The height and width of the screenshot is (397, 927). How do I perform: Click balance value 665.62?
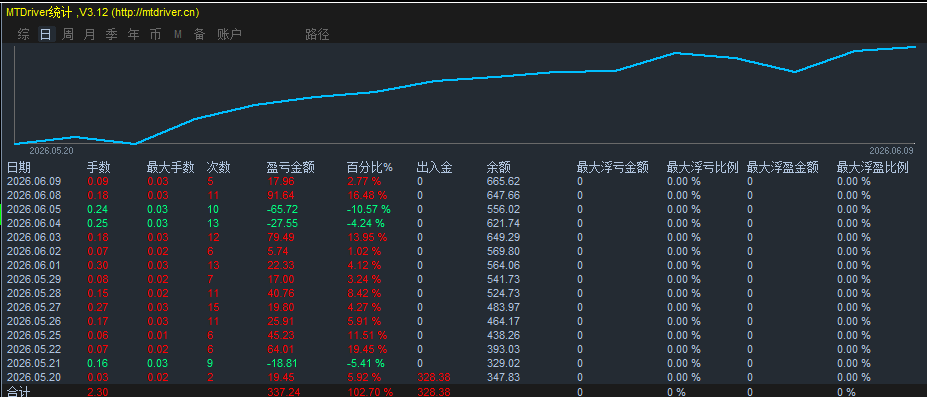click(503, 181)
